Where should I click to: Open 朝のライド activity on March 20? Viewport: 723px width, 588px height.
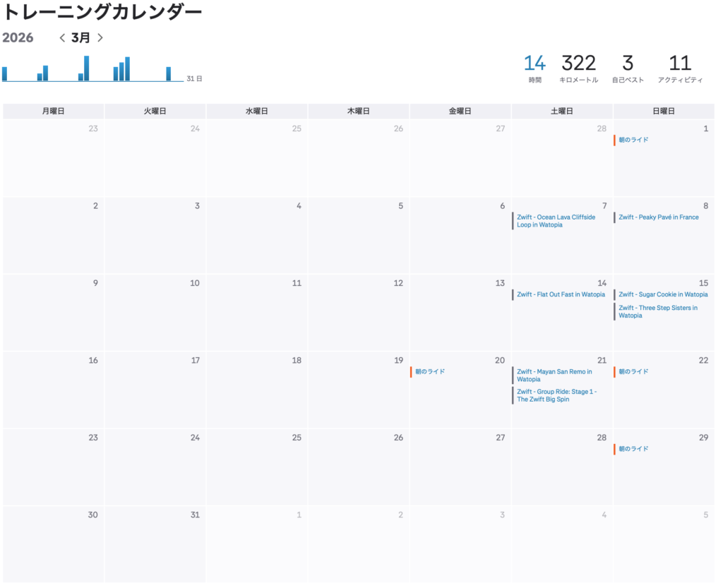coord(430,372)
